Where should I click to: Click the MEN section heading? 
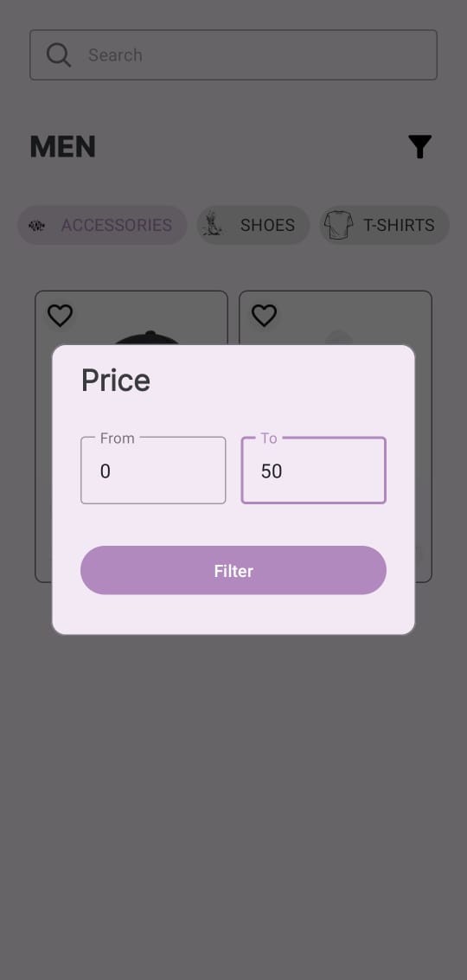tap(62, 147)
